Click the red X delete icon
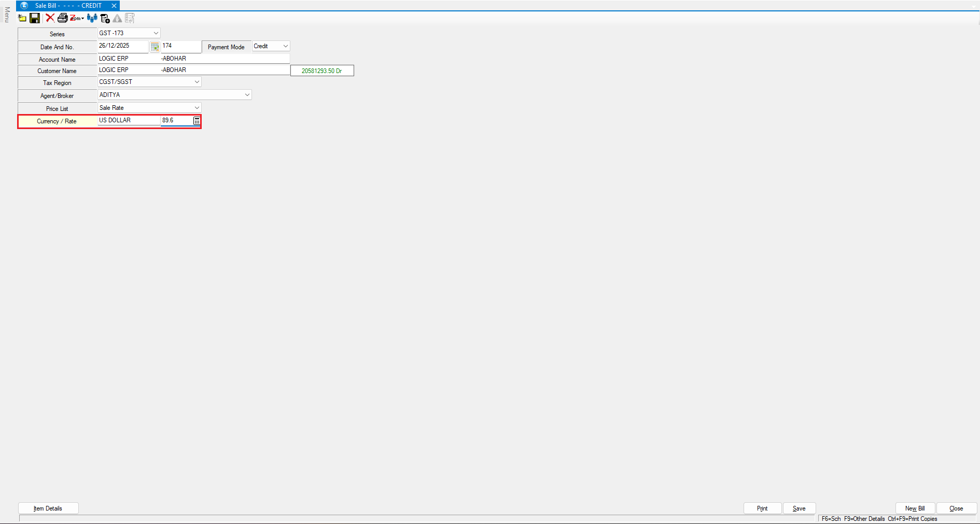The image size is (980, 524). pos(50,18)
